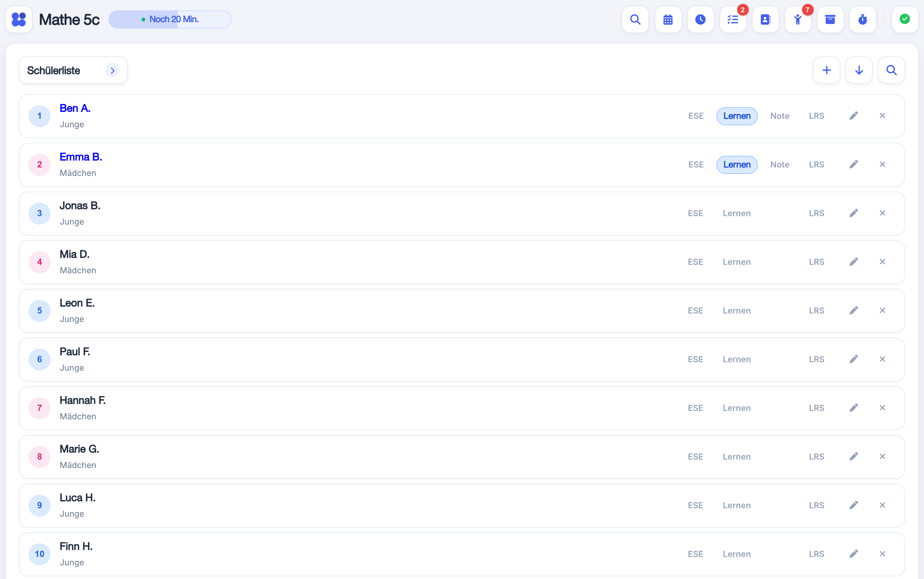Select the name Leon E.
924x579 pixels.
click(77, 303)
